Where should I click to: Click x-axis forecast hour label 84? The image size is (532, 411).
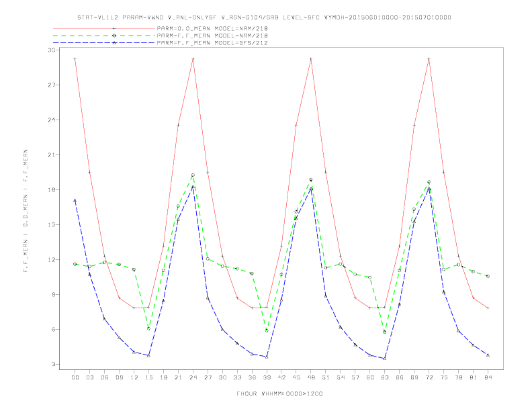coord(488,377)
